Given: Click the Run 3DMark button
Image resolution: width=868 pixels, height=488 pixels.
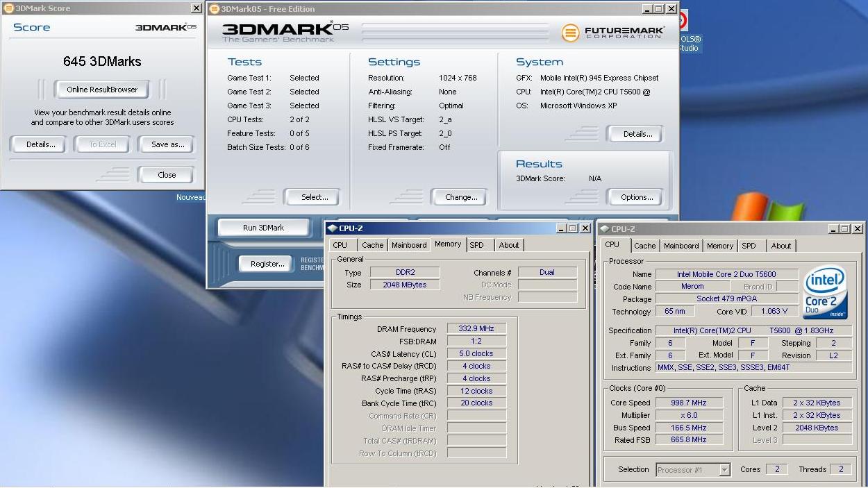Looking at the screenshot, I should click(263, 228).
